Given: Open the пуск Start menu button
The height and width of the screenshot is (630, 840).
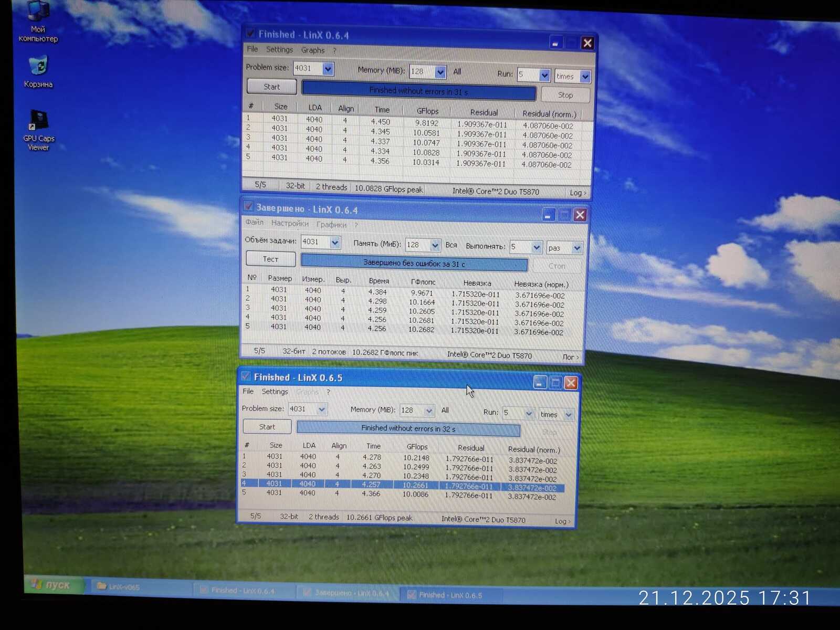Looking at the screenshot, I should pyautogui.click(x=54, y=584).
